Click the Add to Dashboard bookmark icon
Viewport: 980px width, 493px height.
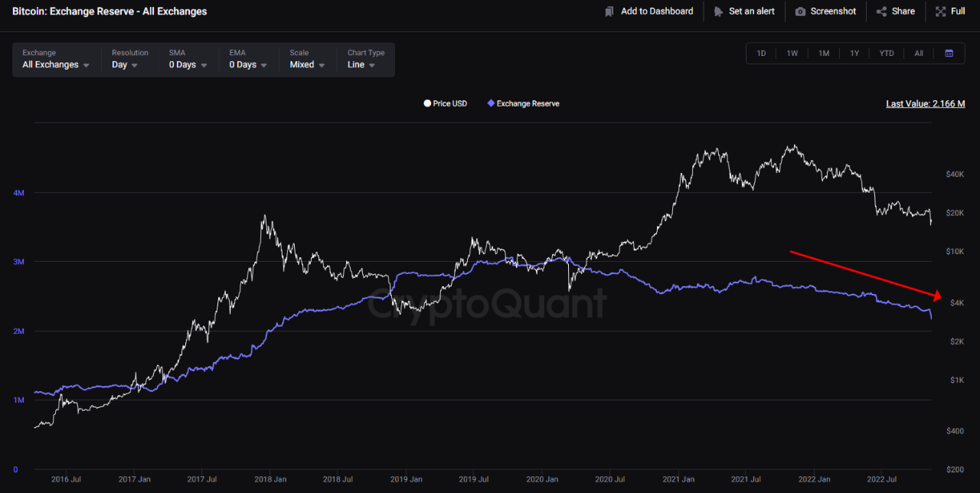tap(609, 11)
